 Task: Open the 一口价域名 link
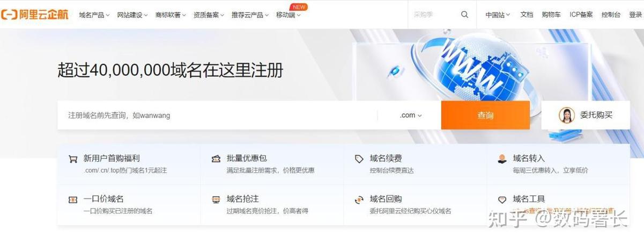(103, 199)
